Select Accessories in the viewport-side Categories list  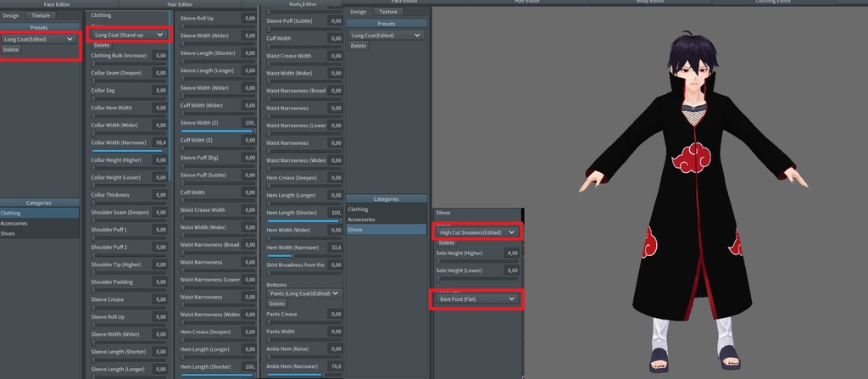(387, 220)
